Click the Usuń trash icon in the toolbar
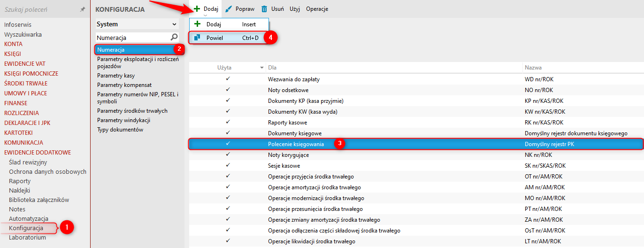 coord(264,9)
